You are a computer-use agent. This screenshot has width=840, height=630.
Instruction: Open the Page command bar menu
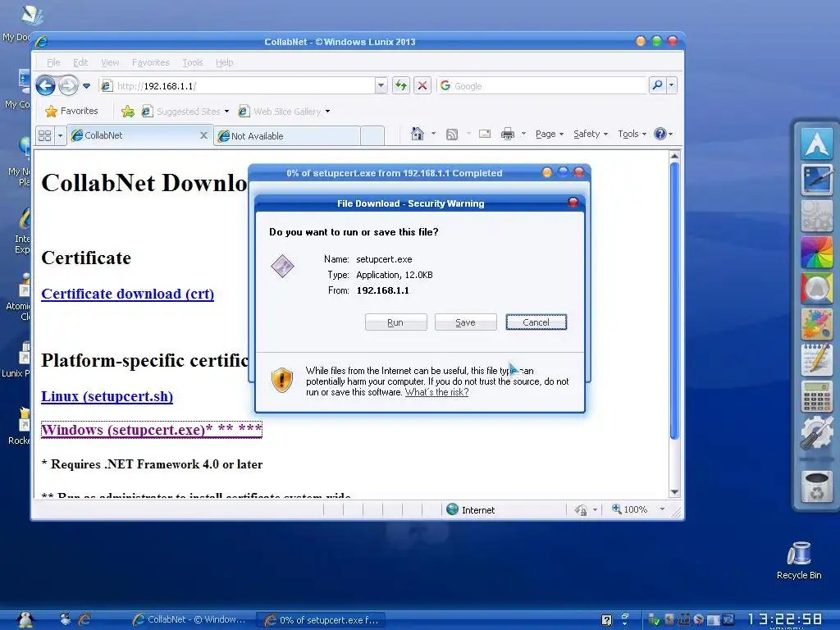point(549,134)
